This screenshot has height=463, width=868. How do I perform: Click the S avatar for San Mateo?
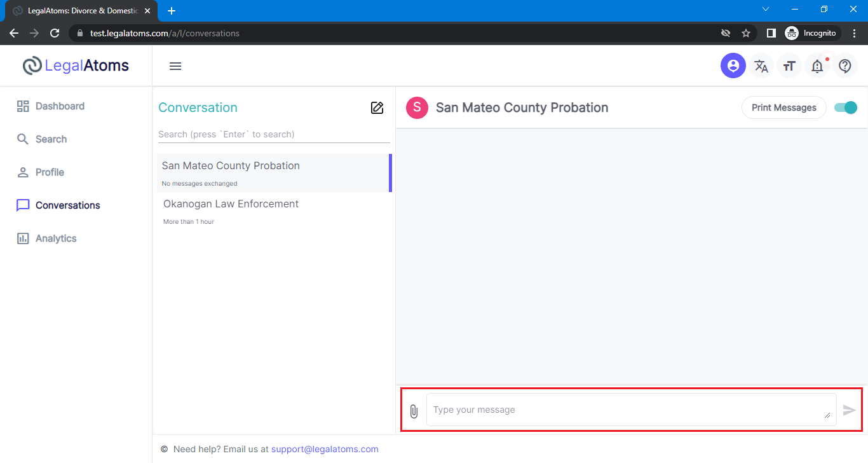coord(417,107)
